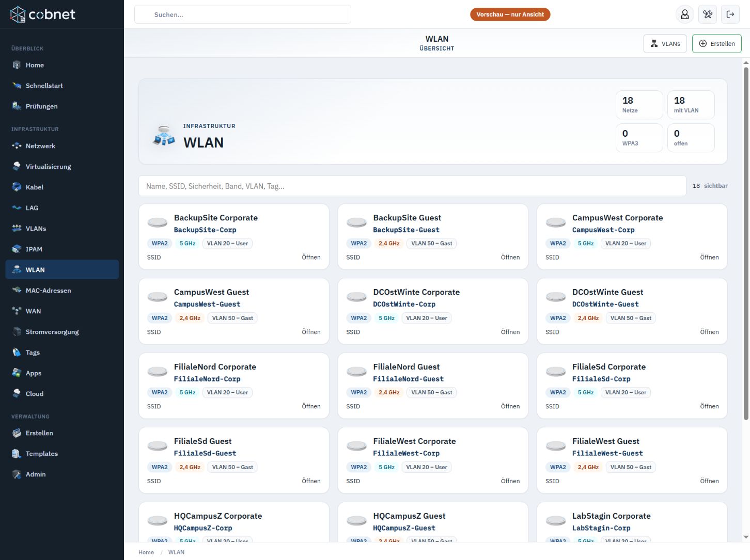Select Netzwerk in the sidebar
Viewport: 750px width, 560px height.
62,146
